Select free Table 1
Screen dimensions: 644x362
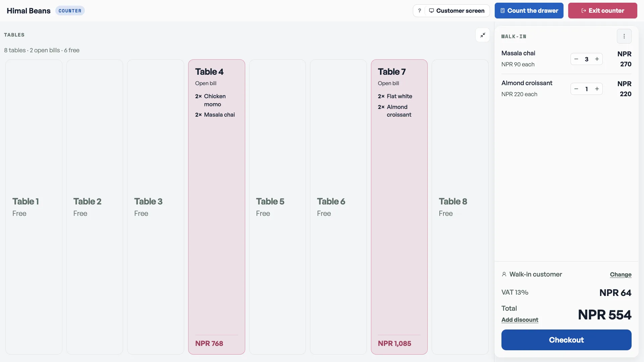(x=34, y=207)
